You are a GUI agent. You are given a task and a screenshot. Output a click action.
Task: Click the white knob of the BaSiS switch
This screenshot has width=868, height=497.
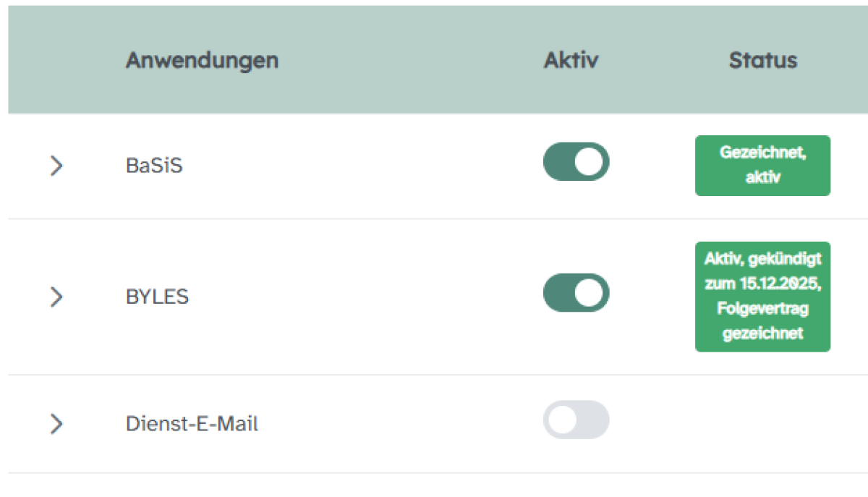(590, 161)
